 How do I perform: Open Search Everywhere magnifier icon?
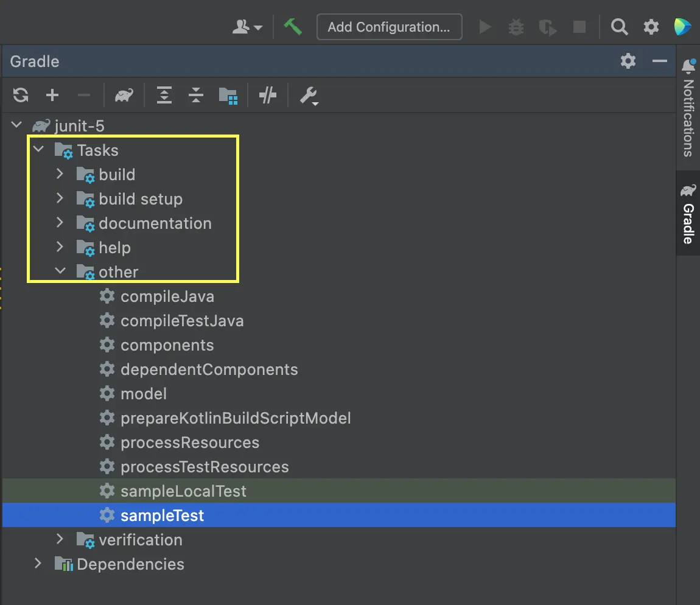click(619, 27)
